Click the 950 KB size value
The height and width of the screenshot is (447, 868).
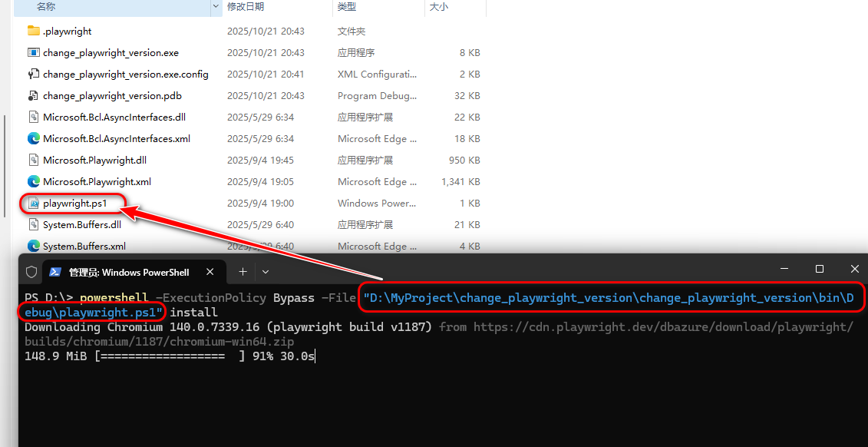[x=464, y=160]
